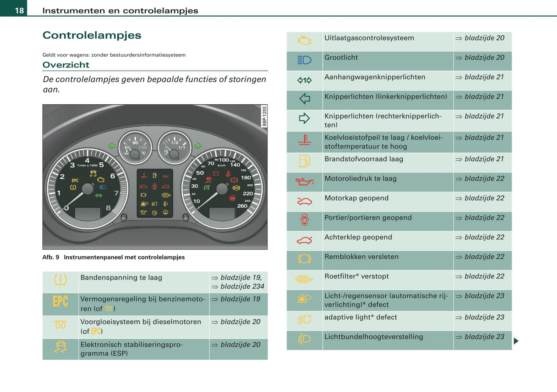Open the instrument panel photo
557x392 pixels.
click(155, 177)
